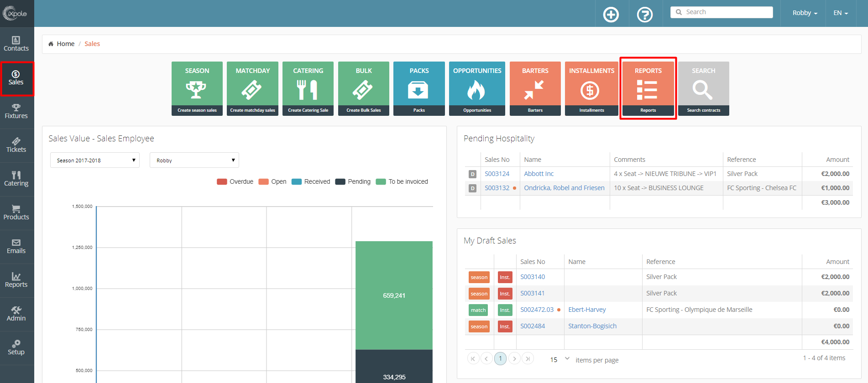Viewport: 868px width, 383px height.
Task: Click the home icon in breadcrumb
Action: pyautogui.click(x=51, y=44)
